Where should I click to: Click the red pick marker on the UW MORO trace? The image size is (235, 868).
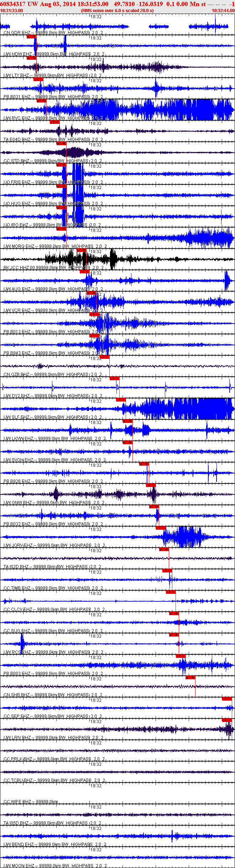(61, 229)
